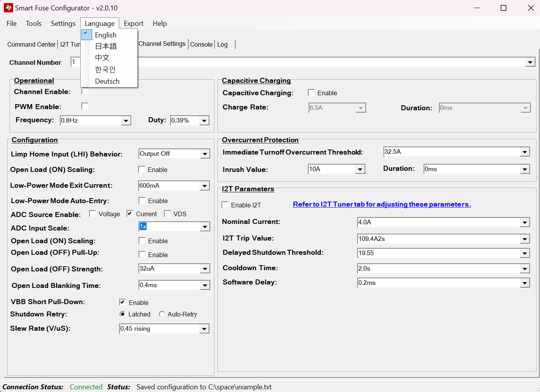Click the Duty cycle field
This screenshot has height=392, width=540.
coord(184,120)
